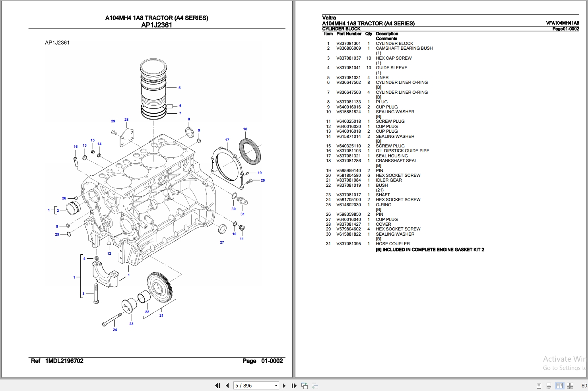The height and width of the screenshot is (391, 588).
Task: Advance to the next page
Action: (283, 385)
